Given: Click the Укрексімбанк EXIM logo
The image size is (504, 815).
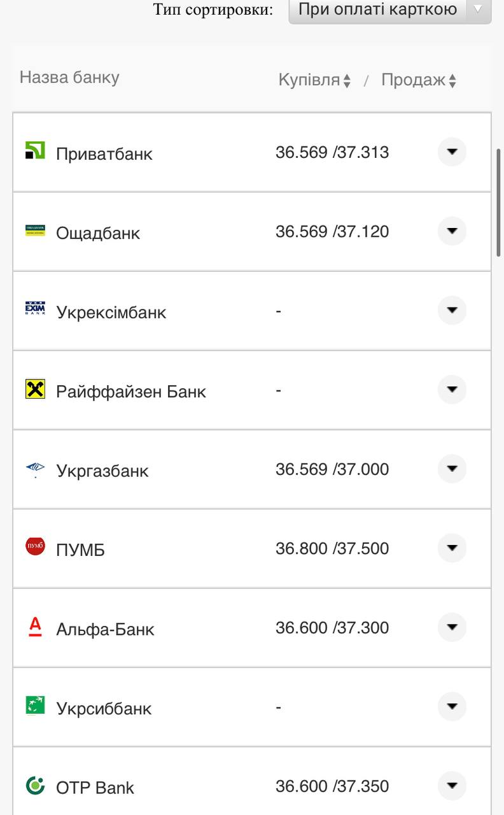Looking at the screenshot, I should 35,309.
